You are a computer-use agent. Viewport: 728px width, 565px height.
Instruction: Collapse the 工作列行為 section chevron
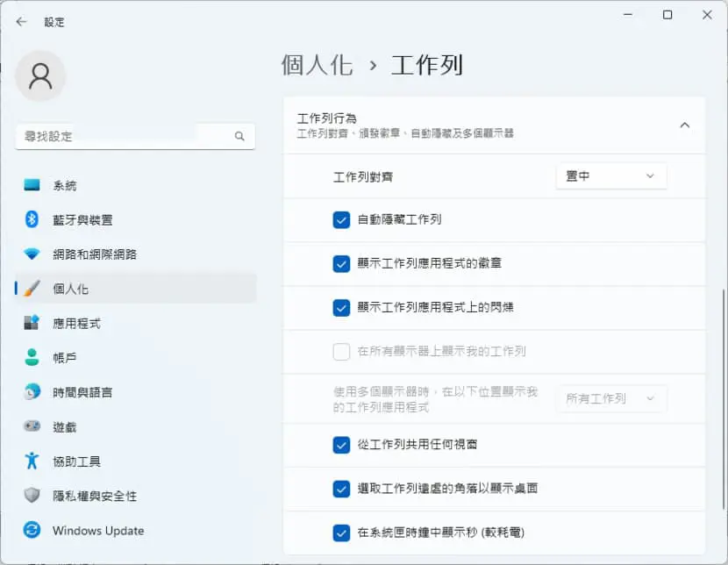[684, 125]
